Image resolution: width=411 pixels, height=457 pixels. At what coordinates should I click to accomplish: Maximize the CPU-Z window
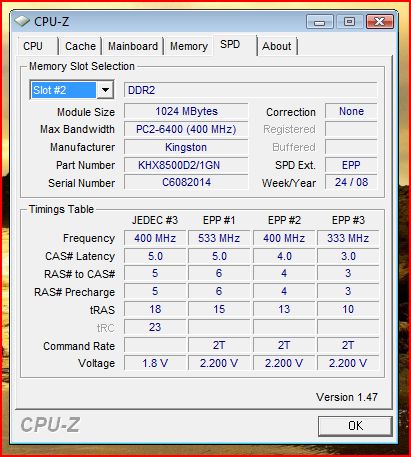(349, 22)
